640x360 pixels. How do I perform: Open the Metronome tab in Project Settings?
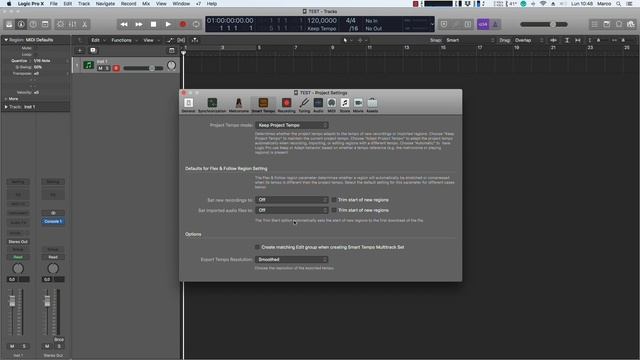(x=239, y=105)
